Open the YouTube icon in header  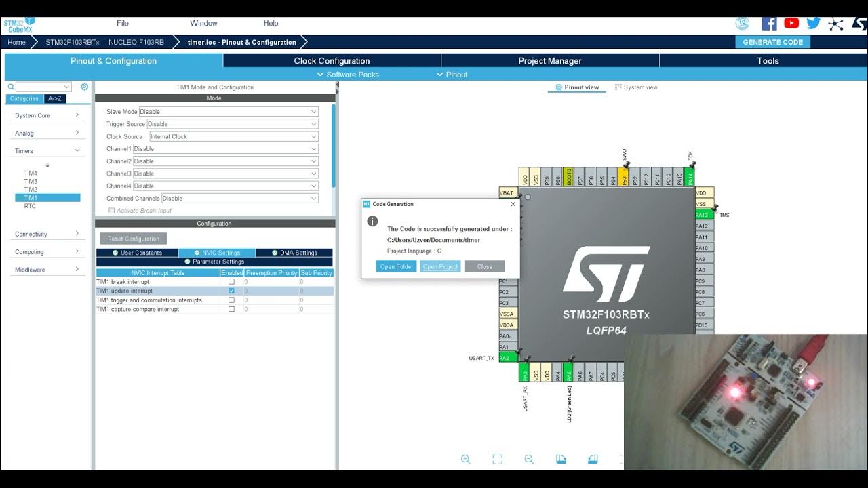click(791, 23)
